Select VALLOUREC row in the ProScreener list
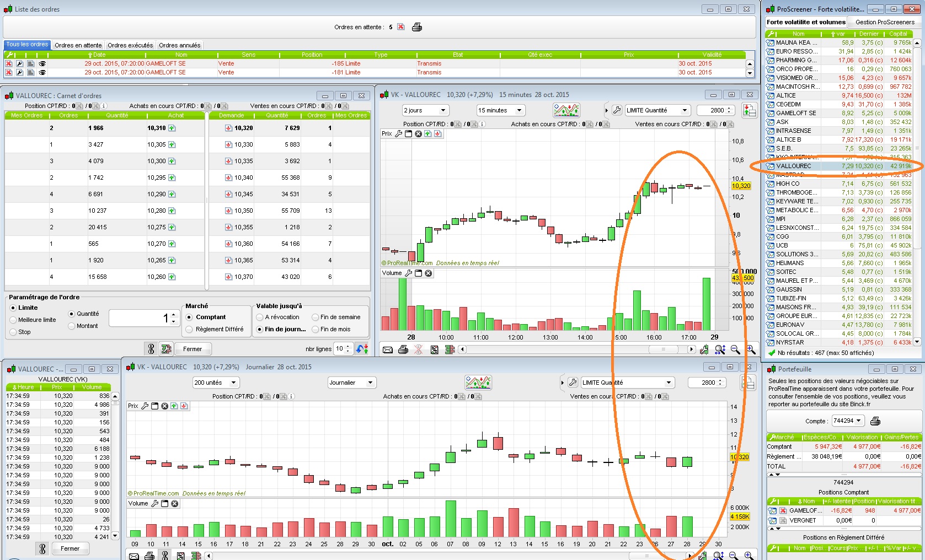 pyautogui.click(x=839, y=166)
